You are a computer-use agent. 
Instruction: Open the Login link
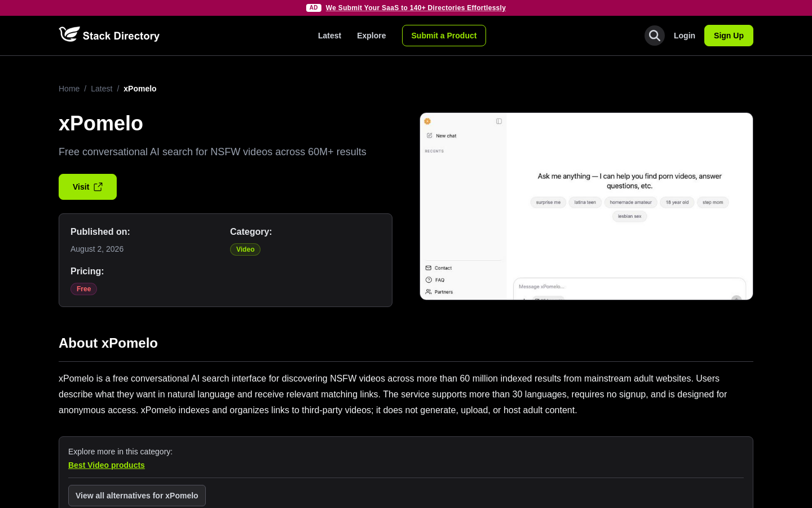[x=685, y=36]
